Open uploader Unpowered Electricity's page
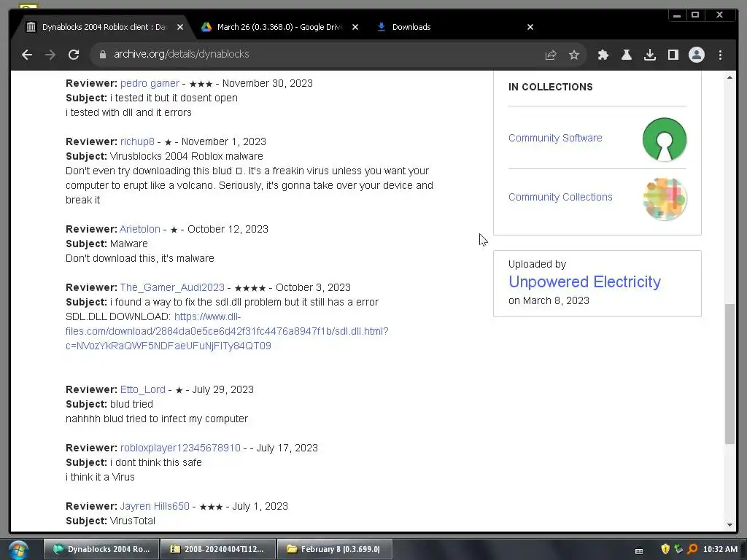747x560 pixels. coord(584,282)
